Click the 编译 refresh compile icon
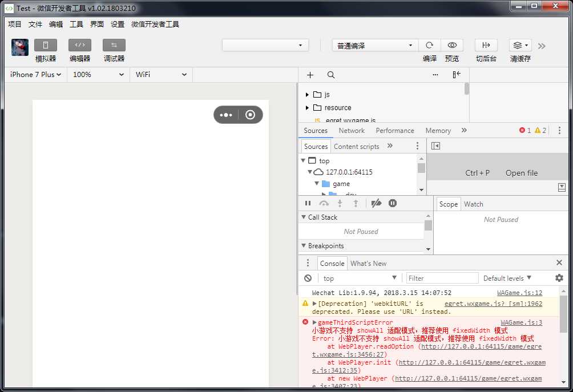Viewport: 573px width, 392px height. tap(429, 45)
